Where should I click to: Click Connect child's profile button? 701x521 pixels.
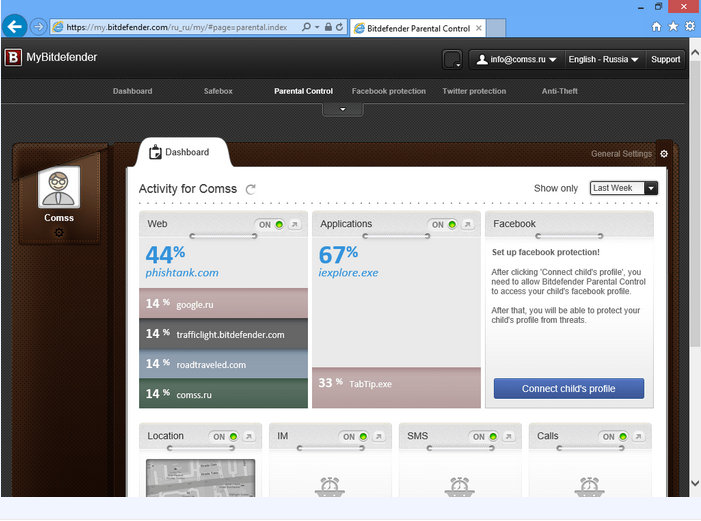[x=569, y=389]
